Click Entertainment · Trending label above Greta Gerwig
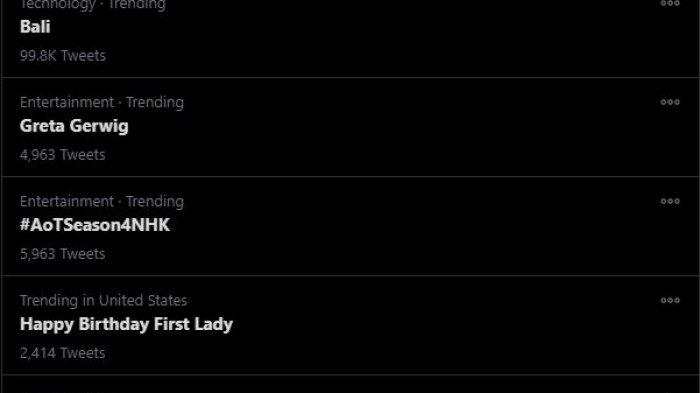The image size is (700, 393). coord(102,102)
